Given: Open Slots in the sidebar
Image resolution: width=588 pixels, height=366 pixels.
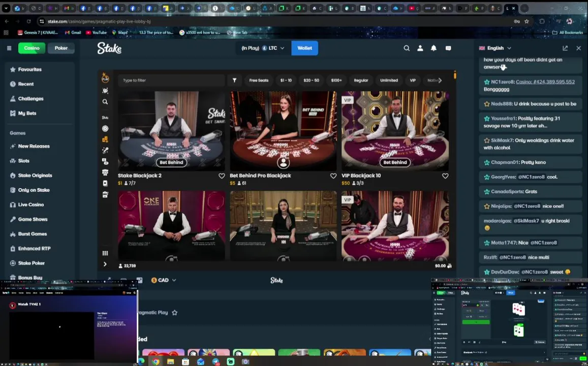Looking at the screenshot, I should (x=40, y=161).
